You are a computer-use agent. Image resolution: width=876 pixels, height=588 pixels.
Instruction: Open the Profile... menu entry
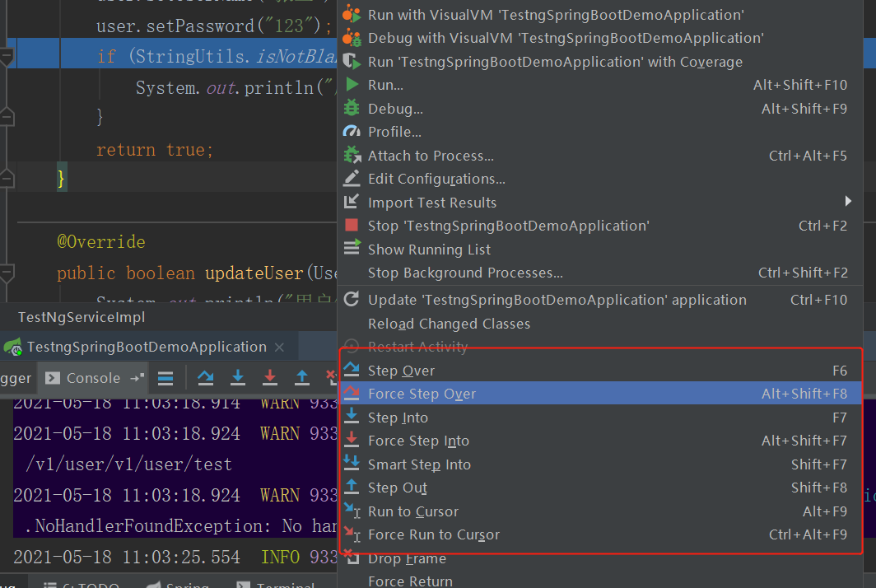[600, 133]
